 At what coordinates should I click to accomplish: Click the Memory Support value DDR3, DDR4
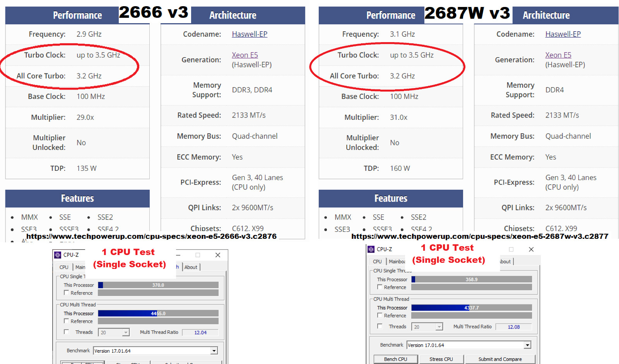[x=252, y=90]
